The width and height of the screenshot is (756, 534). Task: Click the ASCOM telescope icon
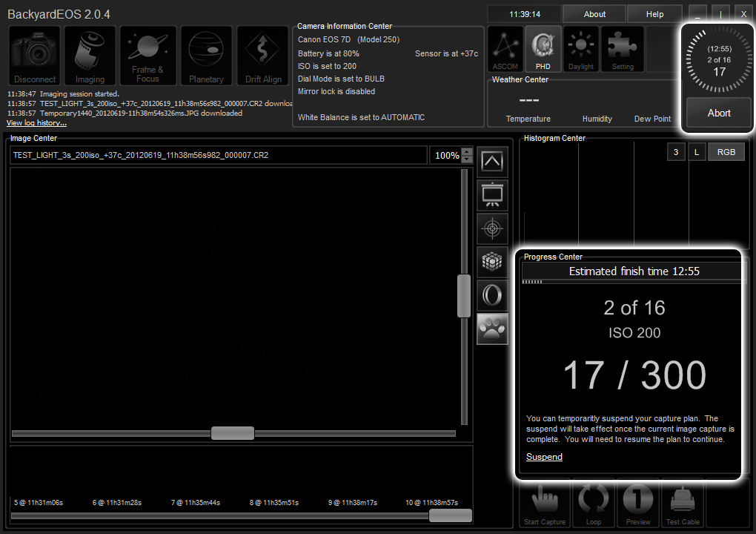click(x=505, y=49)
